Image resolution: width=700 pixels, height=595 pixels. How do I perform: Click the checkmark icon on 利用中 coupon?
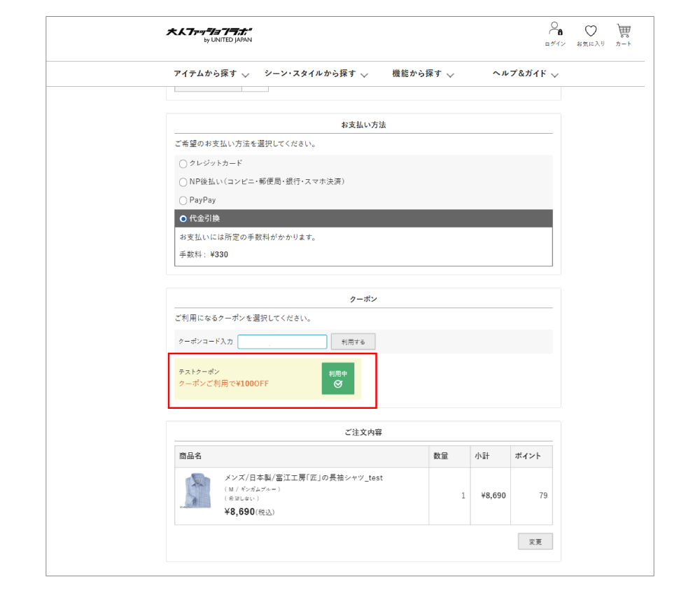click(338, 384)
